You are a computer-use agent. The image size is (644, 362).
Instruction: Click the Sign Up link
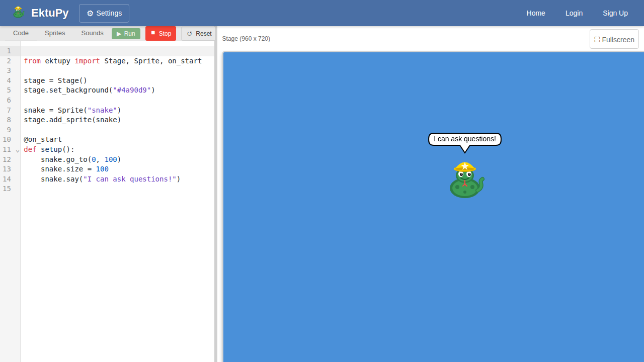pyautogui.click(x=615, y=13)
